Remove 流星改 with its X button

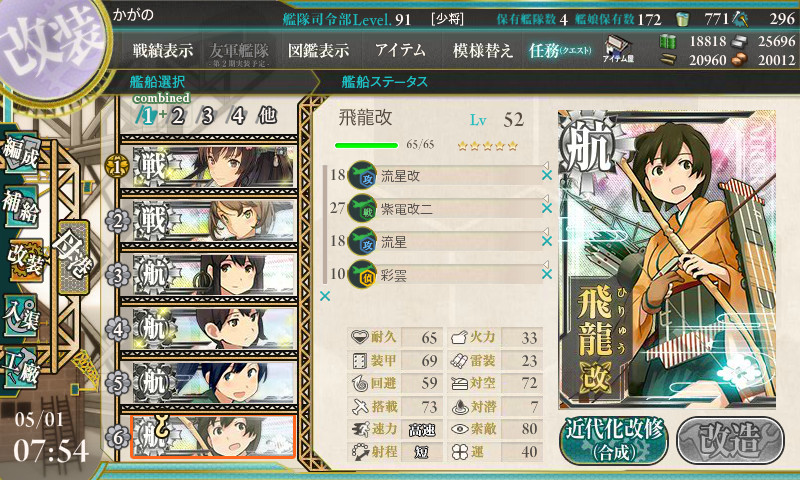click(x=546, y=175)
